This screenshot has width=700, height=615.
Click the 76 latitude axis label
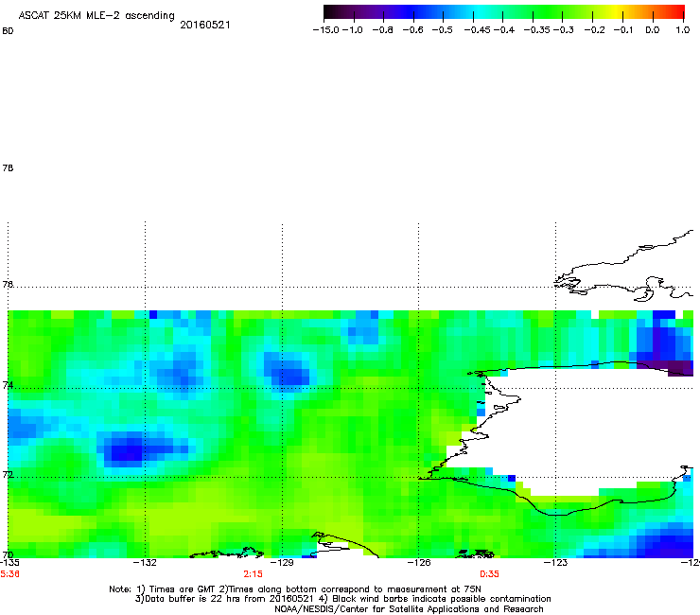point(8,285)
